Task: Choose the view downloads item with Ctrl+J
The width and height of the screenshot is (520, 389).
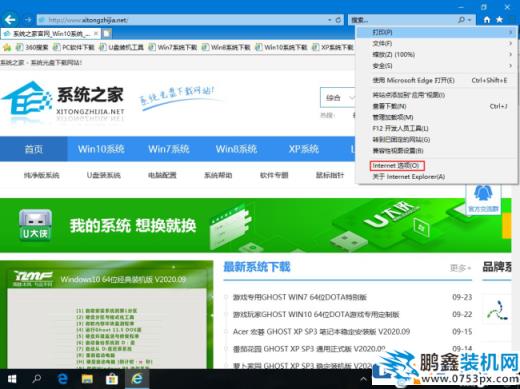Action: point(437,106)
